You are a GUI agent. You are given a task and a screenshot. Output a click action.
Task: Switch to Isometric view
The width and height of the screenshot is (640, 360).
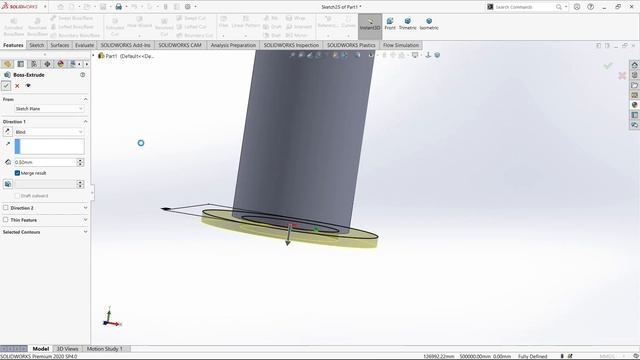click(429, 24)
